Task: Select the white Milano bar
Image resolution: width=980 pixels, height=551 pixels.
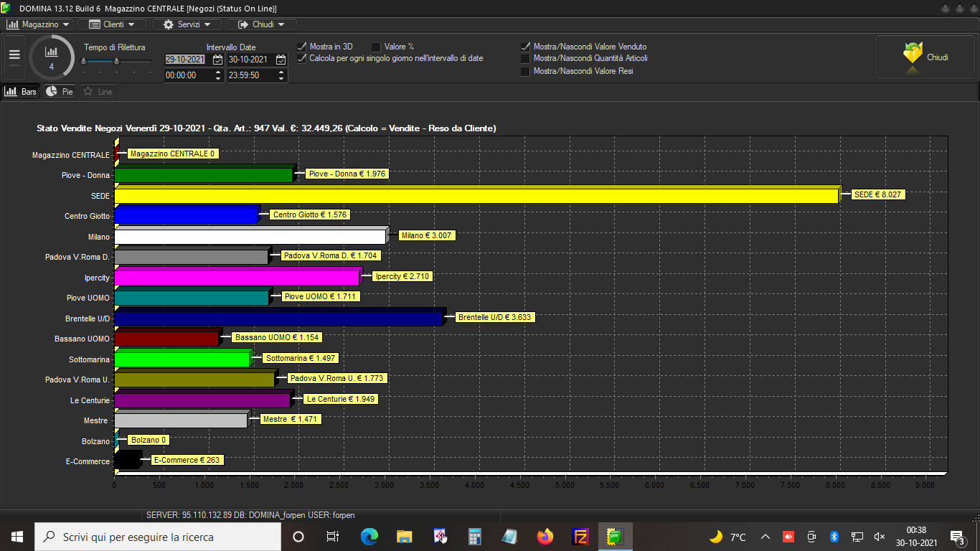Action: (x=250, y=237)
